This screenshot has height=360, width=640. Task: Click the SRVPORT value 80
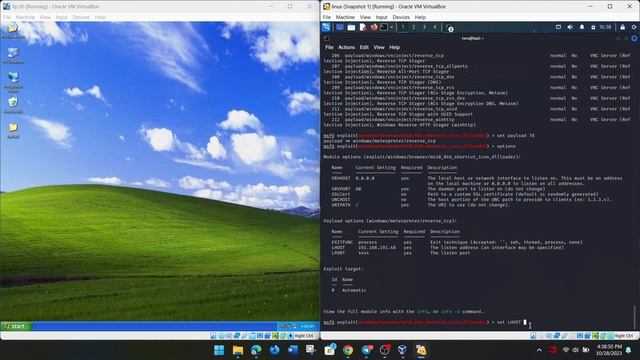[358, 189]
